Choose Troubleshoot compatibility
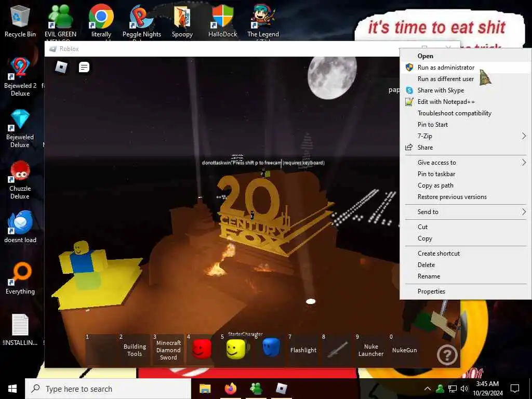This screenshot has width=532, height=399. click(x=465, y=113)
